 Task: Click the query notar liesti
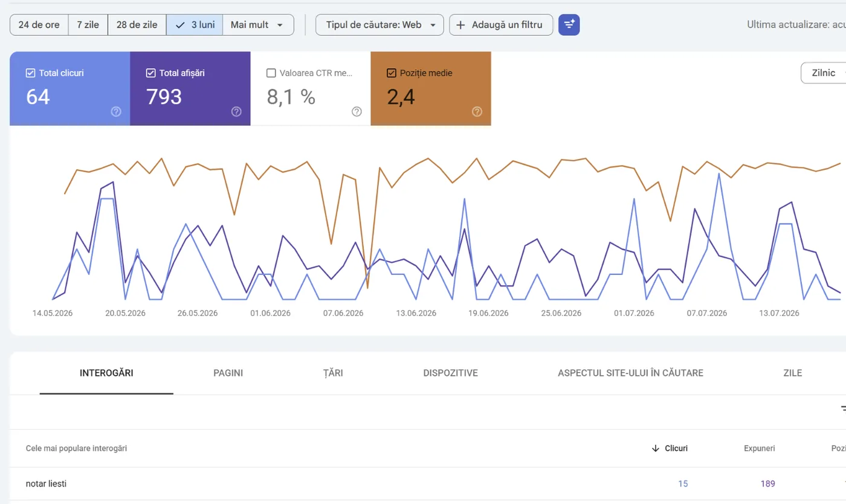point(47,483)
